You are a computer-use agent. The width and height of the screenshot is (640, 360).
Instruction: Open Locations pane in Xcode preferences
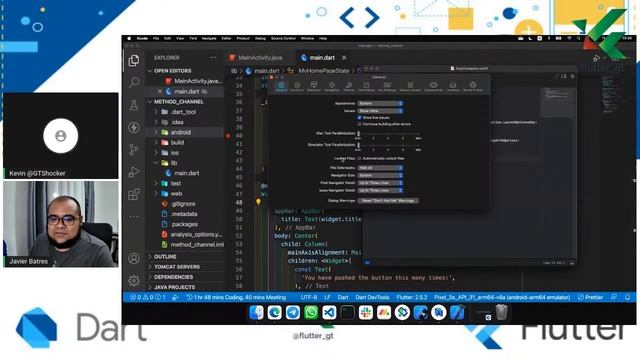pyautogui.click(x=453, y=87)
